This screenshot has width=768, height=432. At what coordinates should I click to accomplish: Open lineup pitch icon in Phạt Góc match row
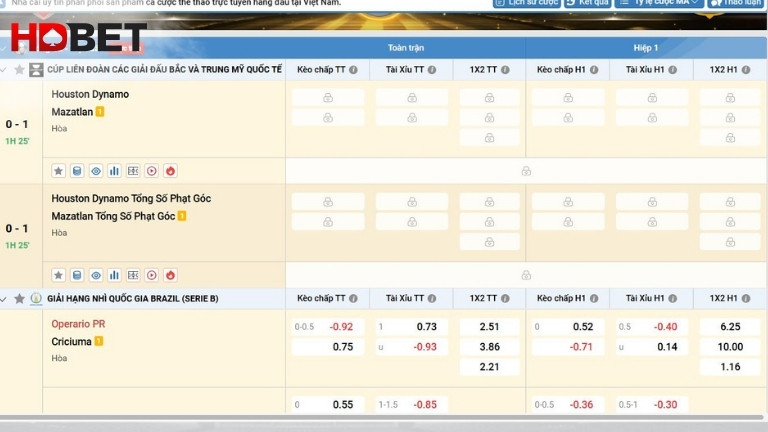[133, 275]
